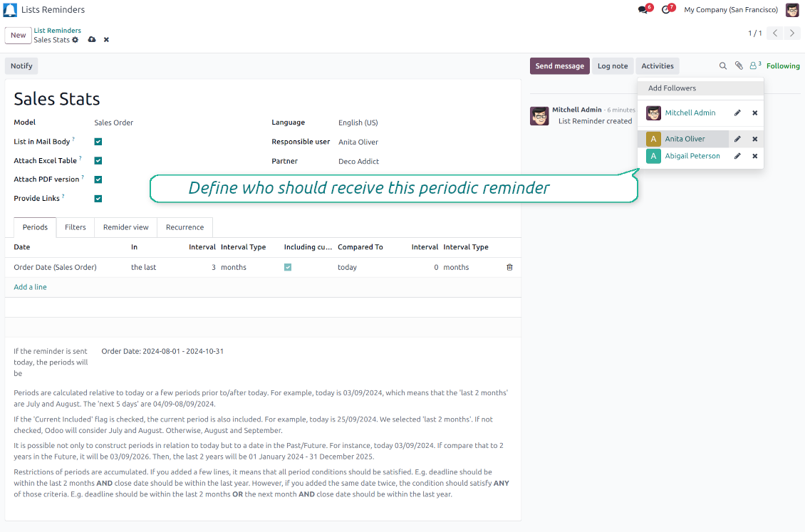Open the Activities dropdown button

[x=657, y=66]
